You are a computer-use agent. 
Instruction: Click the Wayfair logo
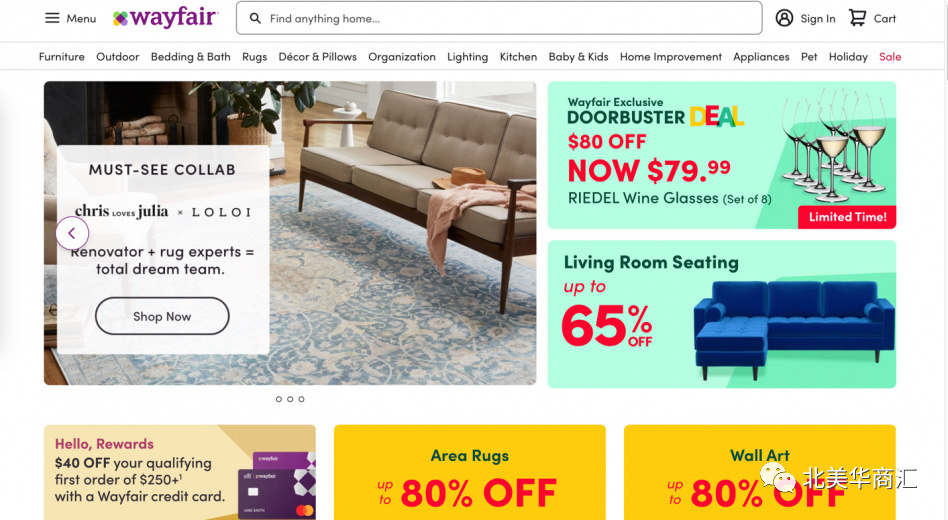(166, 18)
